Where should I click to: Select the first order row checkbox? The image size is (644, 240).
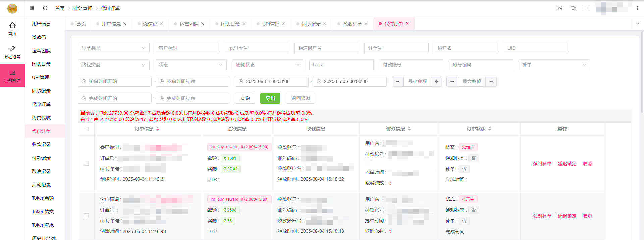(86, 163)
